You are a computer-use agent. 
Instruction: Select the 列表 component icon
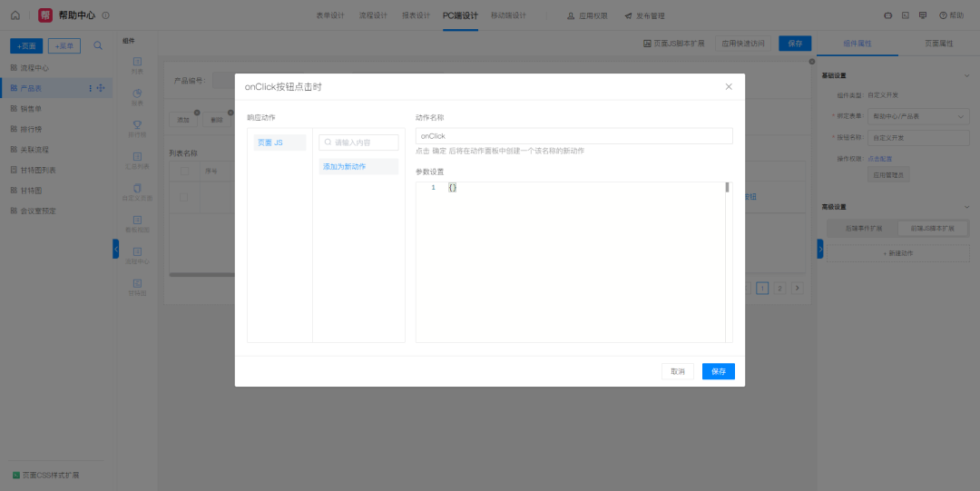point(138,62)
